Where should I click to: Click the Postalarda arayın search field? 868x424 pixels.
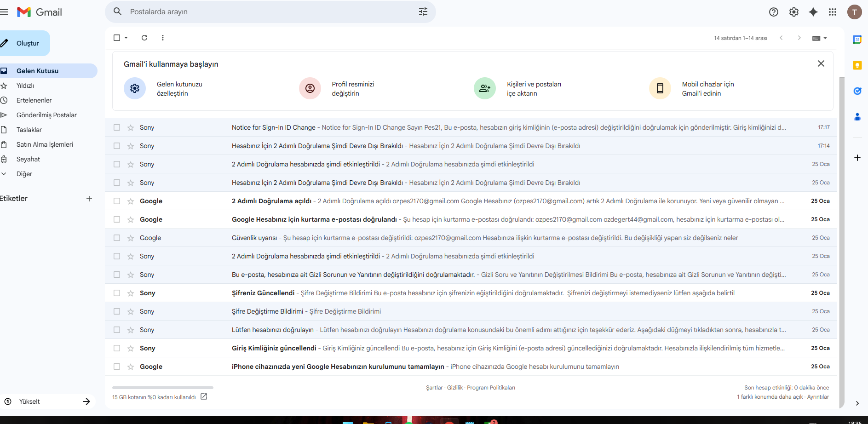point(270,12)
